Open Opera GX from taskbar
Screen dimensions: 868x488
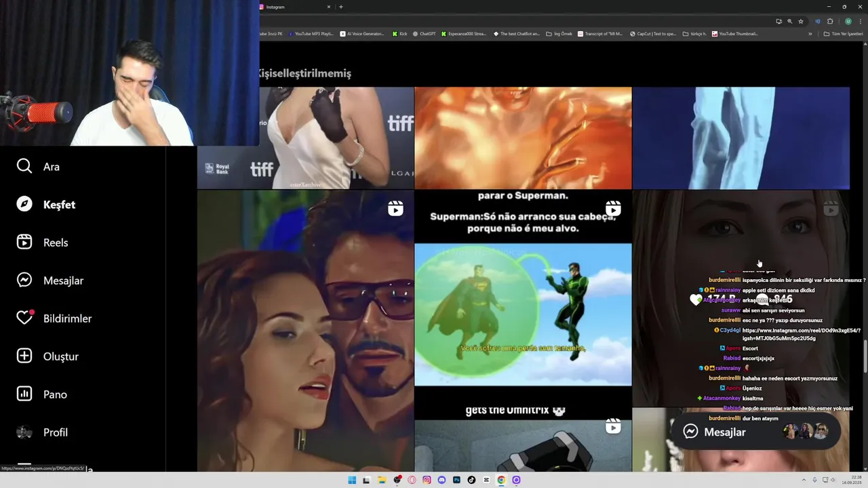point(412,480)
